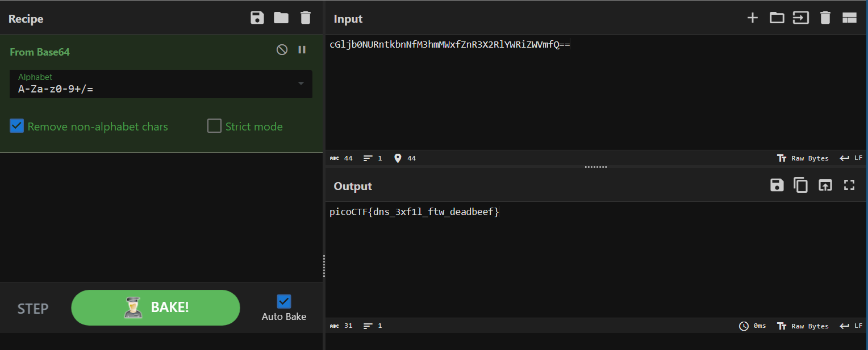868x350 pixels.
Task: Clear recipe with trash icon
Action: [306, 18]
